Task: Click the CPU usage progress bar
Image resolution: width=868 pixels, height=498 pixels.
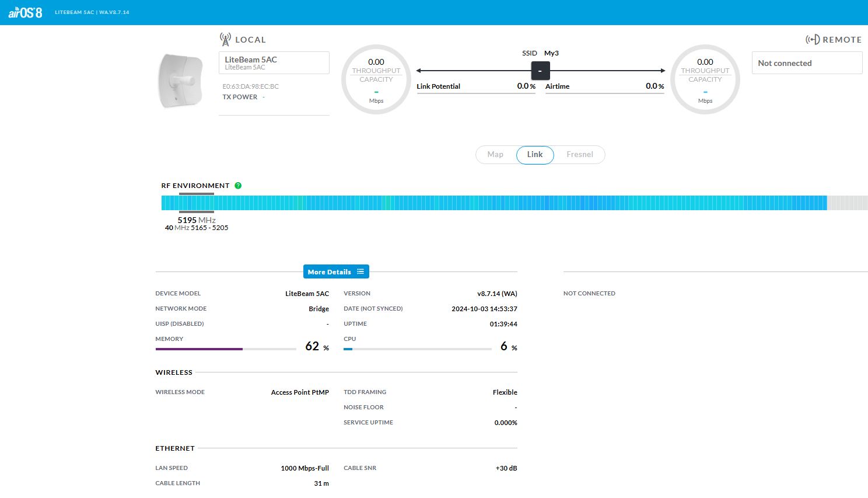Action: [x=417, y=349]
